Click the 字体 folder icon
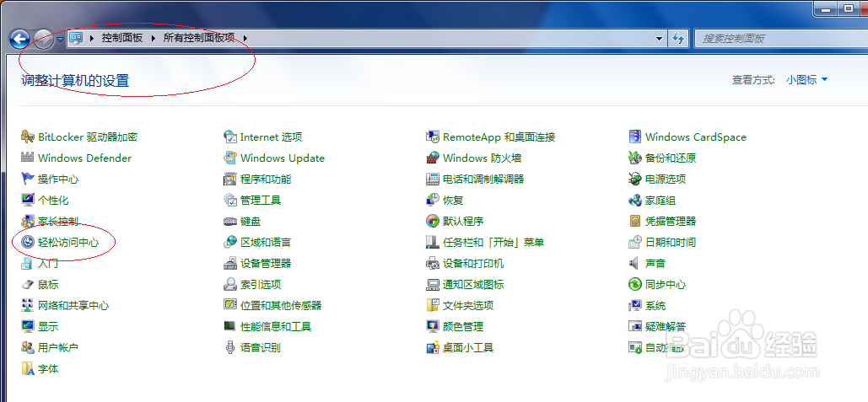Image resolution: width=868 pixels, height=402 pixels. [28, 368]
